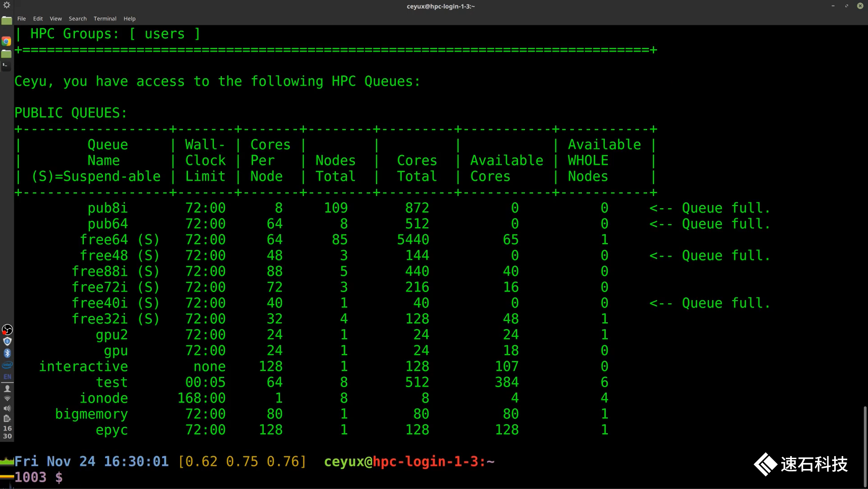Open the View menu
The height and width of the screenshot is (489, 868).
[x=56, y=19]
